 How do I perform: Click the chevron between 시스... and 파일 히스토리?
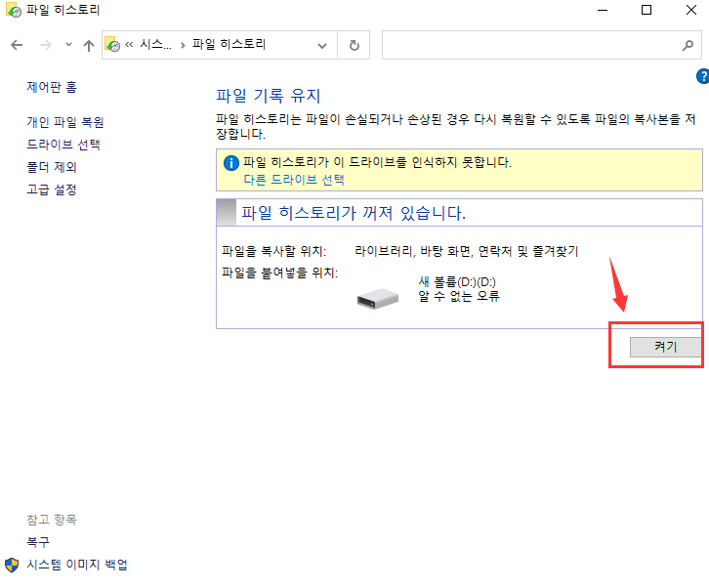(x=183, y=45)
